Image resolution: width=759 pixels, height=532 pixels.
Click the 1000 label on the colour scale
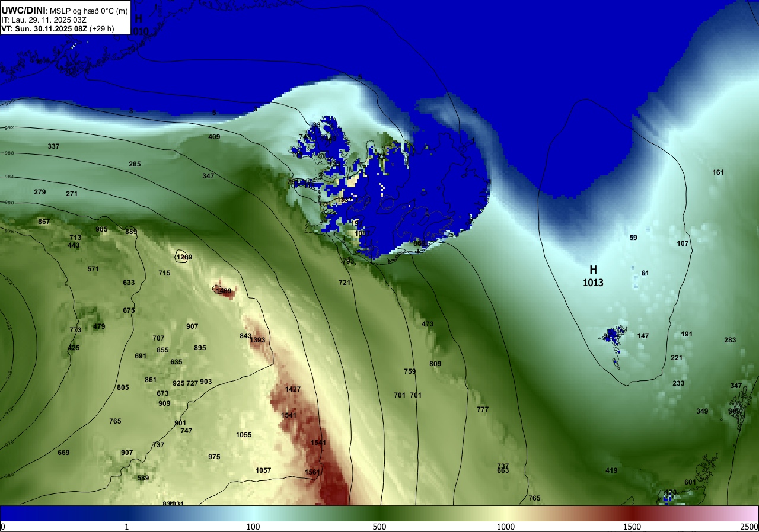coord(506,527)
